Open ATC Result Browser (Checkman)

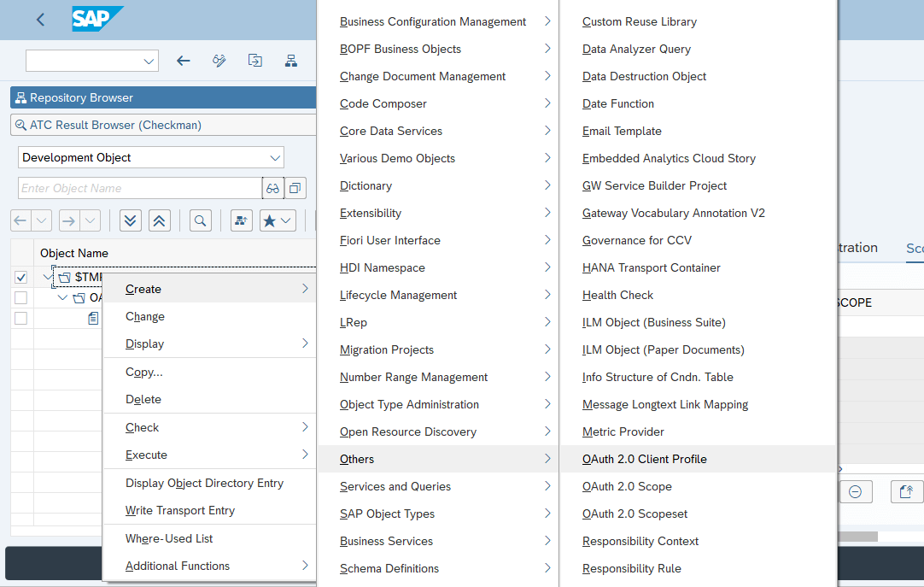(163, 125)
